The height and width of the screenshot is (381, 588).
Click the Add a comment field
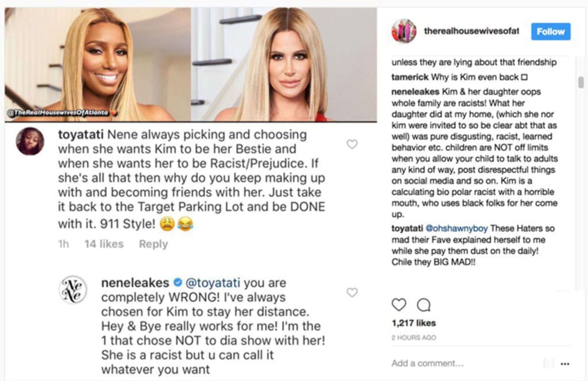coord(427,363)
